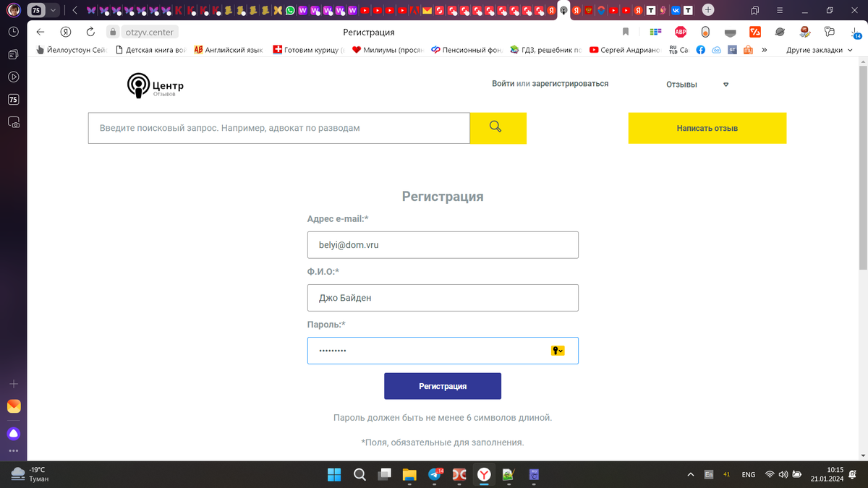Open Yandex Mail in the sidebar
The width and height of the screenshot is (868, 488).
click(x=14, y=406)
